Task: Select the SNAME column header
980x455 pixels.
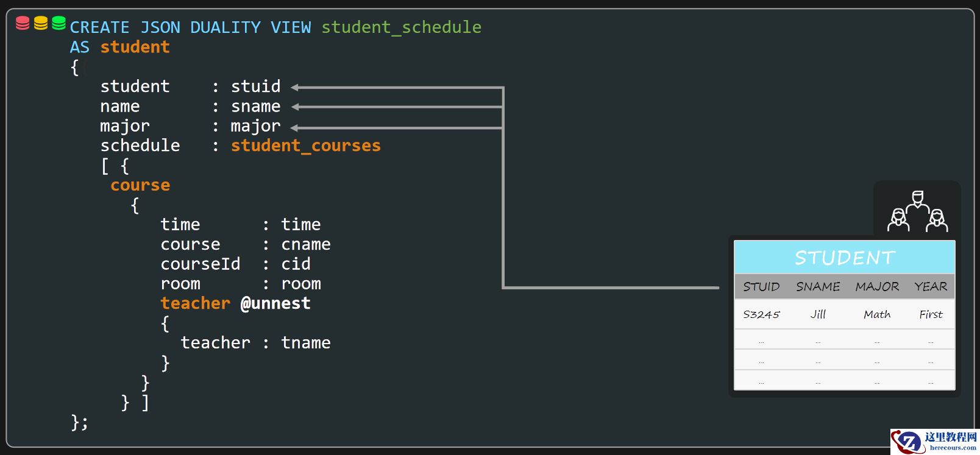Action: tap(818, 287)
